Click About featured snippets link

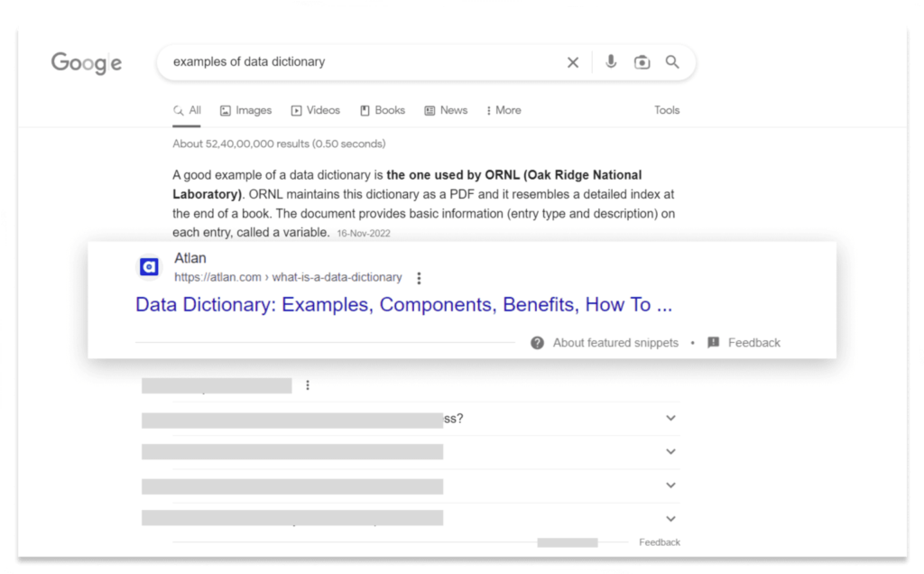pos(615,343)
